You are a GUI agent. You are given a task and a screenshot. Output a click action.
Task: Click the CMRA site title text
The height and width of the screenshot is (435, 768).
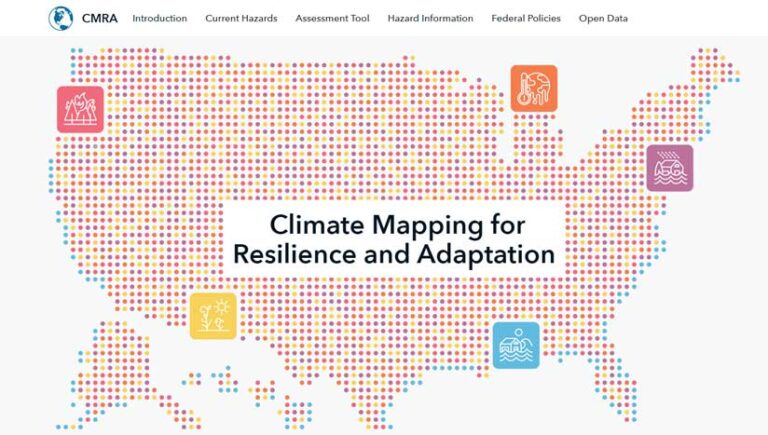pyautogui.click(x=99, y=19)
